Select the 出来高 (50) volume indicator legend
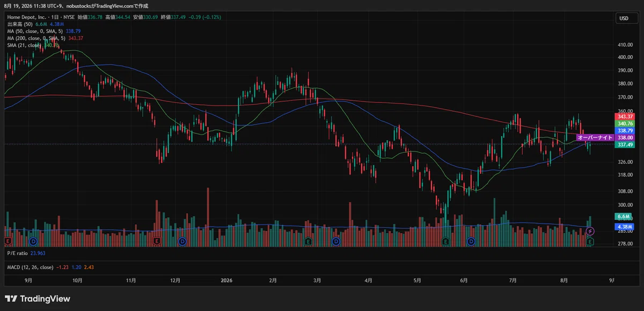The width and height of the screenshot is (644, 311). [x=20, y=24]
